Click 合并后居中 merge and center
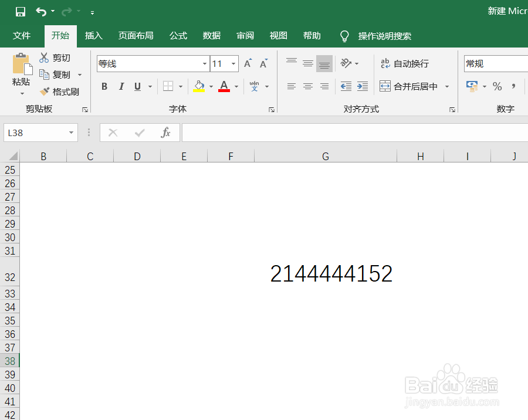Screen dimensions: 528x420 coord(408,87)
